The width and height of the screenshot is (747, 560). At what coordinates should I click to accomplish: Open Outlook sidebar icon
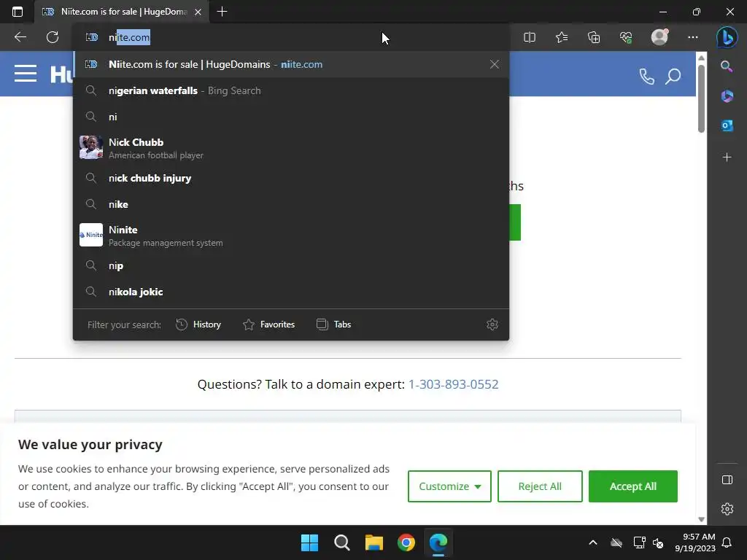tap(727, 125)
